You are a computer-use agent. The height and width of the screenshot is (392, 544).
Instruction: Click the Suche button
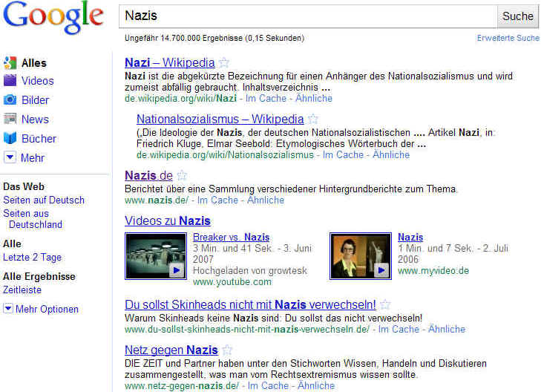pos(517,16)
